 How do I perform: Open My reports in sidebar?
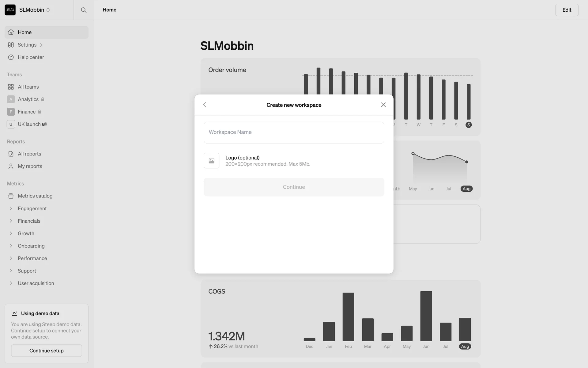30,167
